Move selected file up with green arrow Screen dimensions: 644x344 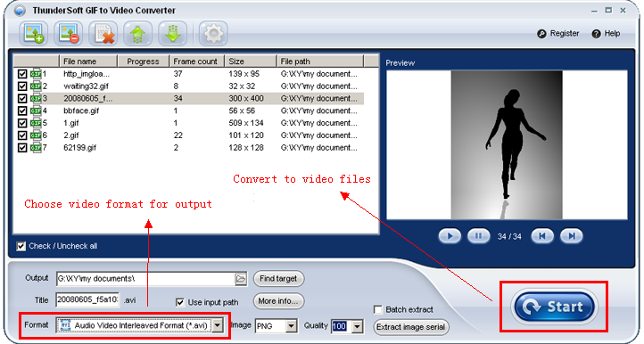pyautogui.click(x=138, y=33)
